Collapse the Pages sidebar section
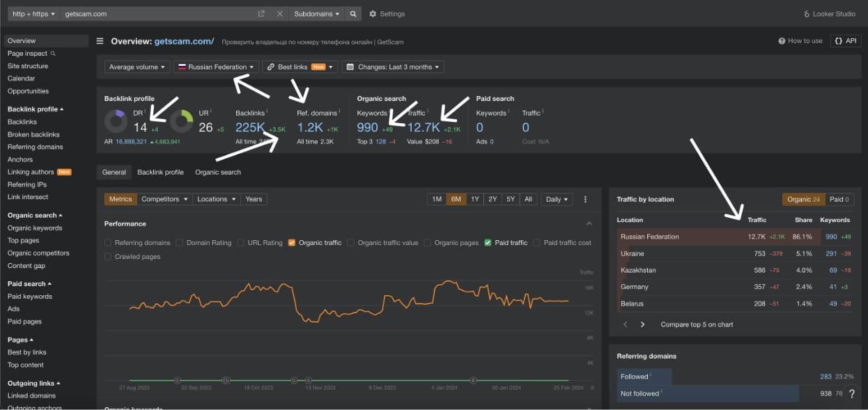 pyautogui.click(x=20, y=340)
